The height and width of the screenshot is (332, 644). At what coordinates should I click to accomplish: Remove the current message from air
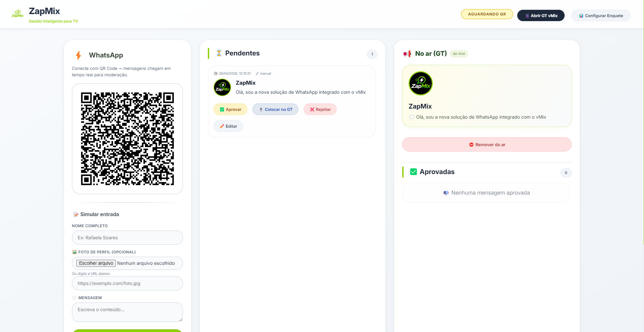[487, 144]
